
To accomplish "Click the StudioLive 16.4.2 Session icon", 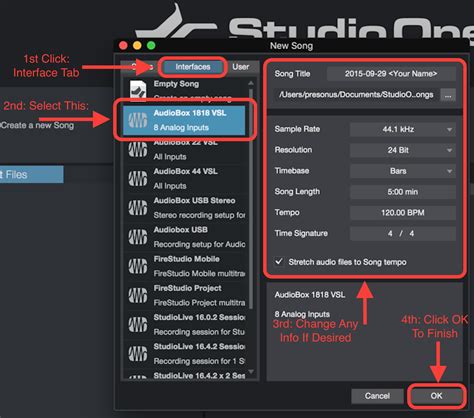I will tap(138, 354).
